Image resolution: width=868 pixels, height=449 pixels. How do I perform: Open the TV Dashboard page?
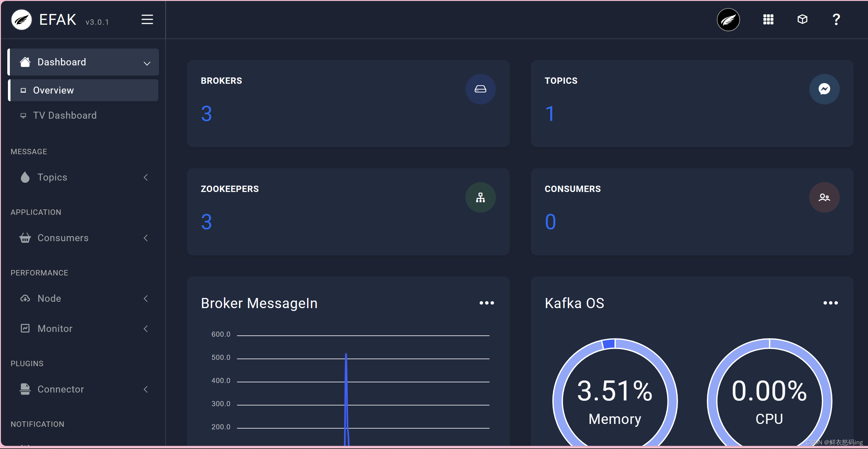click(x=65, y=115)
